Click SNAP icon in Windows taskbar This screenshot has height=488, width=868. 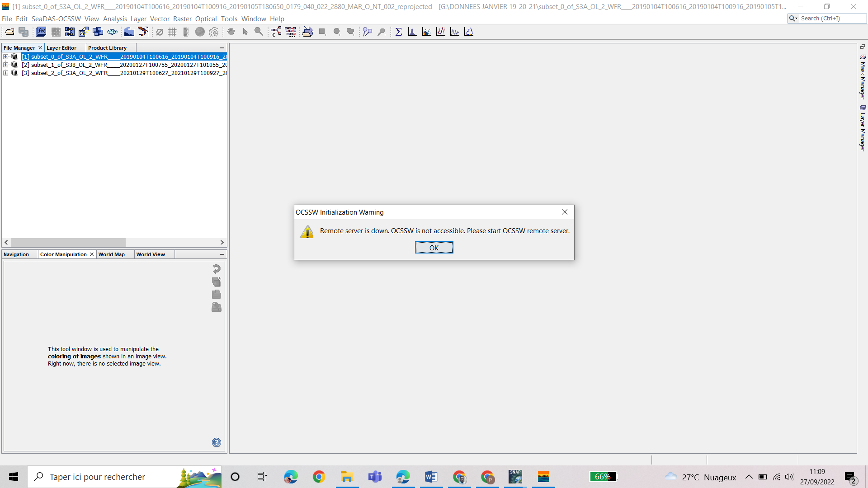pos(515,476)
